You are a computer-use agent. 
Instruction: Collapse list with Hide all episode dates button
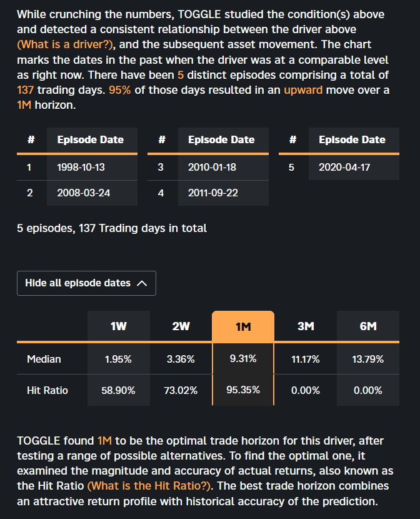[x=86, y=283]
